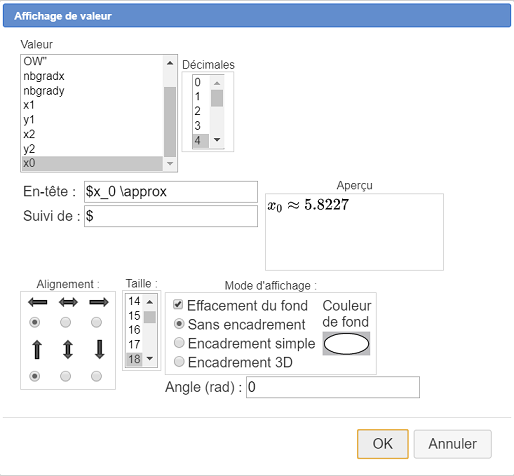The width and height of the screenshot is (514, 476).
Task: Choose the bottom vertical alignment radio button
Action: 96,376
